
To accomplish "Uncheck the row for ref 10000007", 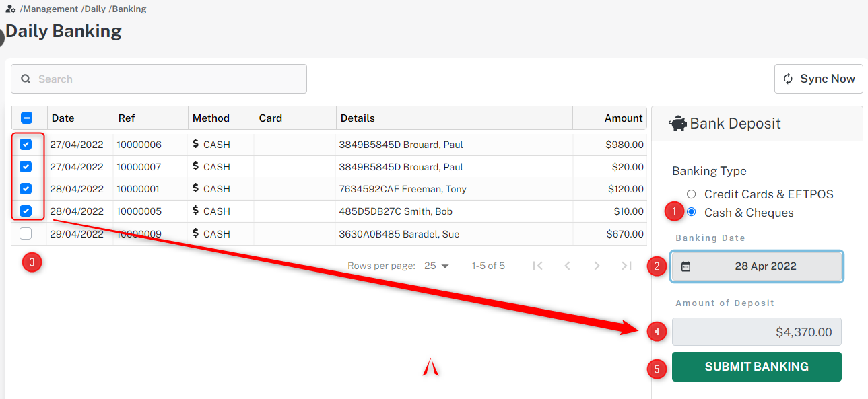I will (26, 166).
